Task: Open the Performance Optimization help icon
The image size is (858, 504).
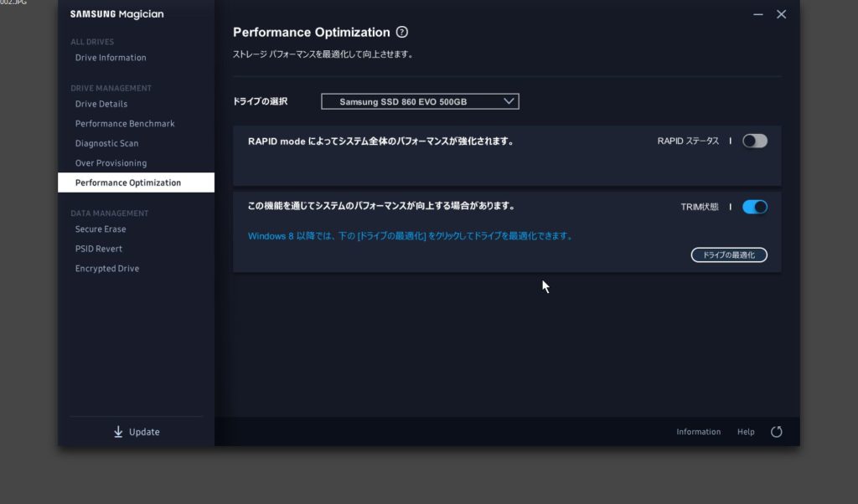Action: [x=401, y=33]
